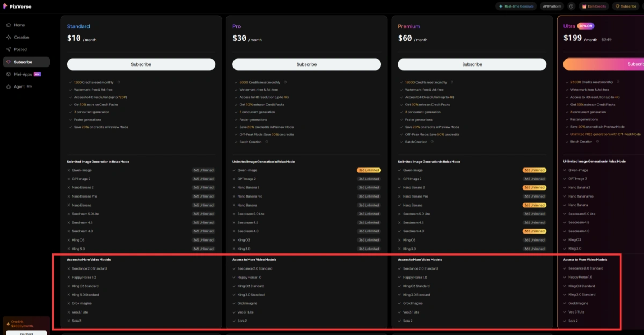Click info icon beside Premium 15000 Credits
The height and width of the screenshot is (335, 644).
452,82
